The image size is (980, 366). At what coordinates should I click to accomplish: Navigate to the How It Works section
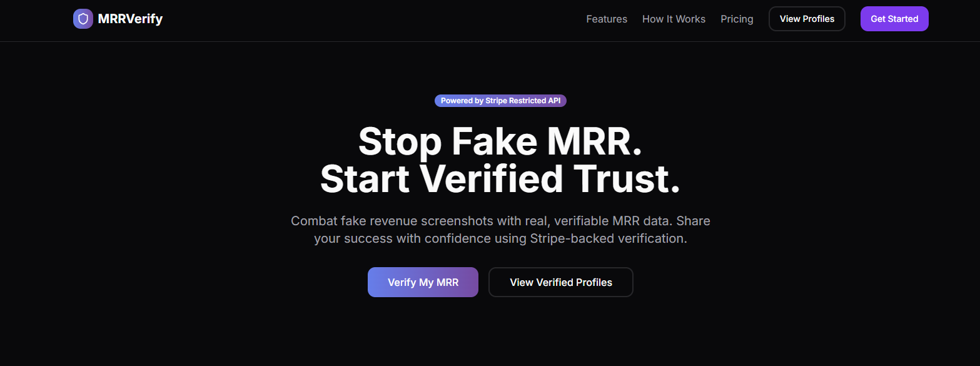click(674, 19)
